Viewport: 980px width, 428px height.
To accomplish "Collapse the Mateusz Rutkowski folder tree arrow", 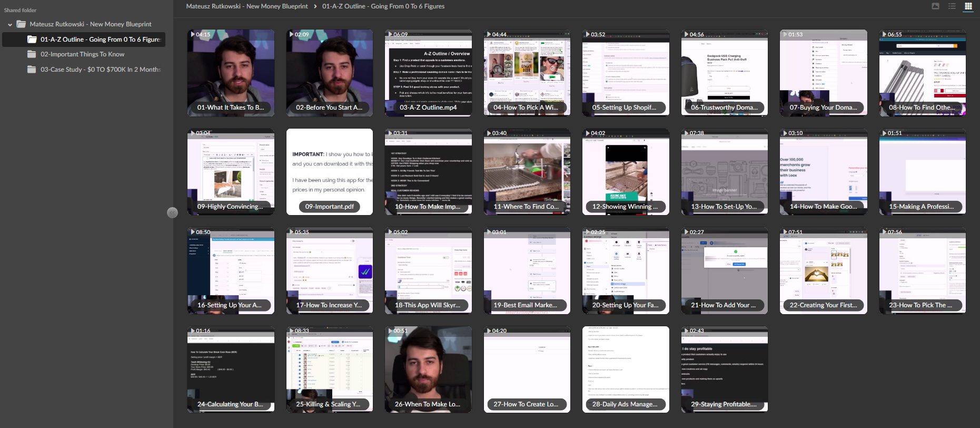I will tap(10, 24).
